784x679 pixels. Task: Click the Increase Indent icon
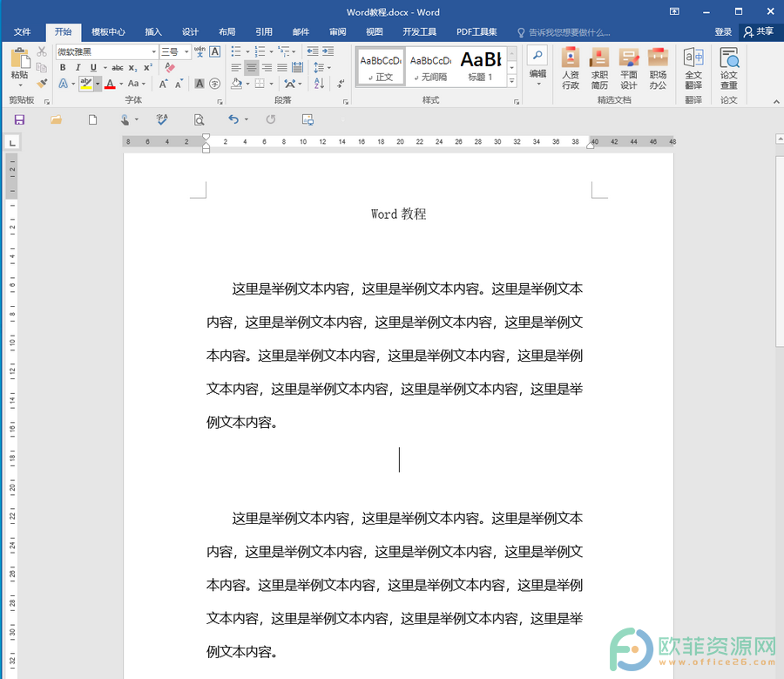tap(328, 51)
